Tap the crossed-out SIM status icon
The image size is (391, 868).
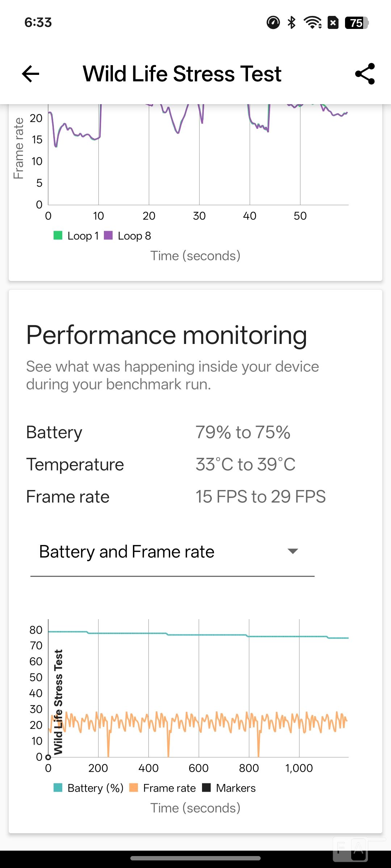[333, 23]
